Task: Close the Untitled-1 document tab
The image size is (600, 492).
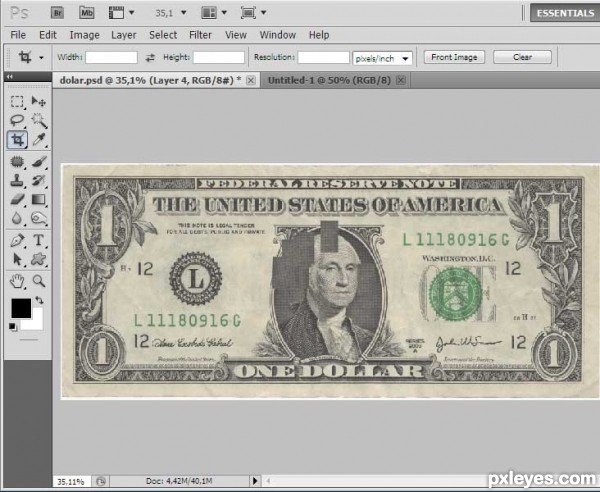Action: click(400, 80)
